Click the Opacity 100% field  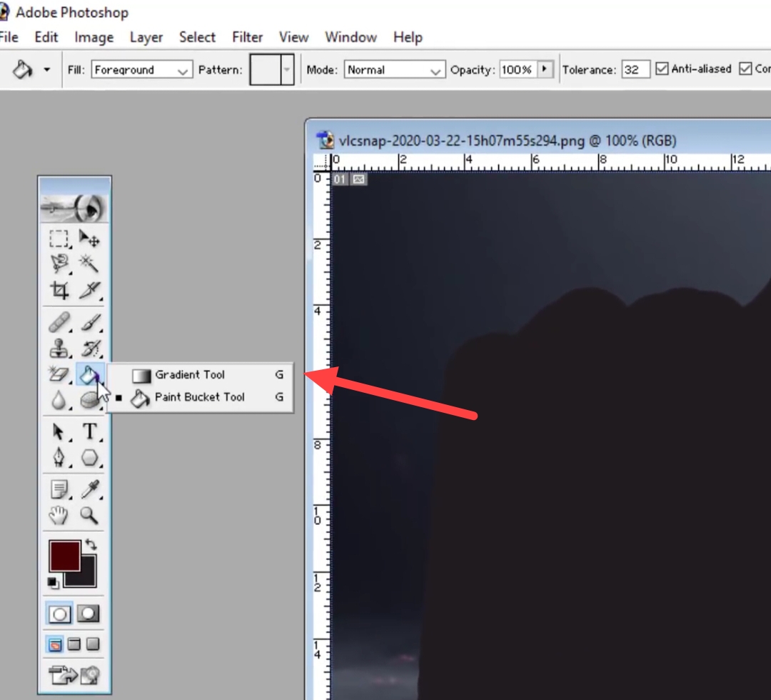point(518,70)
